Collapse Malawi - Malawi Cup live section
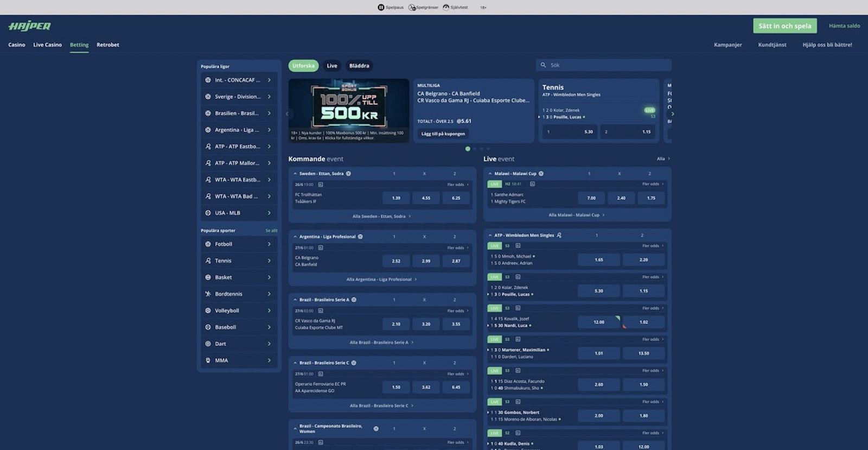Screen dimensions: 868x450 (x=490, y=174)
